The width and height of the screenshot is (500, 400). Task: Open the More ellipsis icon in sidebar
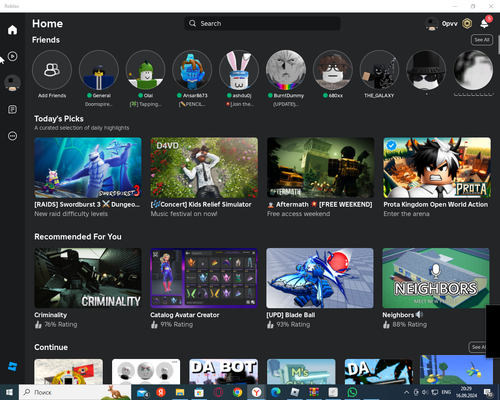click(12, 136)
